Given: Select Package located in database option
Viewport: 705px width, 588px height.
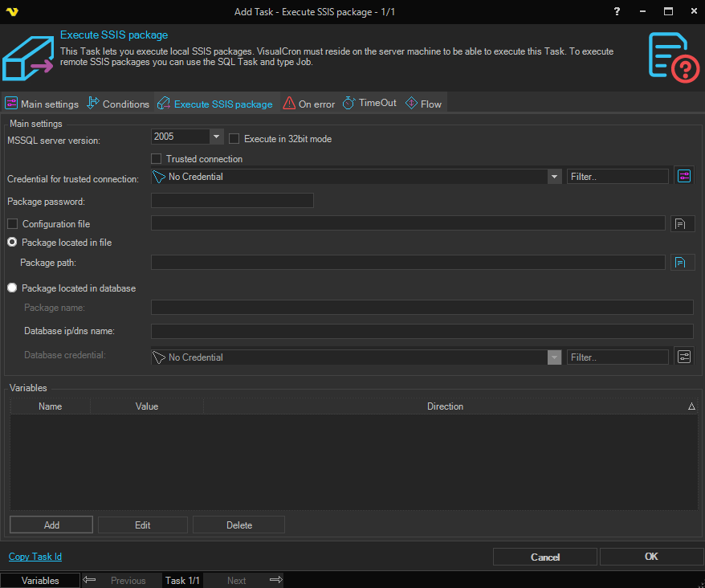Looking at the screenshot, I should [x=12, y=288].
